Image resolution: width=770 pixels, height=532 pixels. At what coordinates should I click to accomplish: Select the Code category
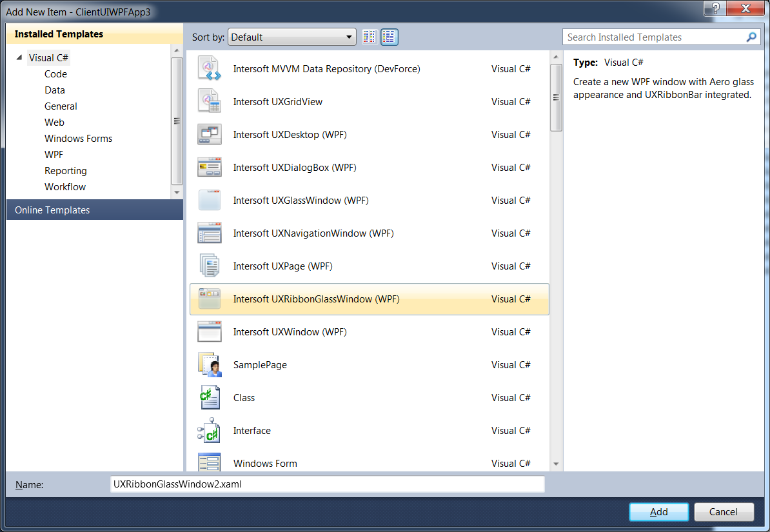[x=55, y=74]
